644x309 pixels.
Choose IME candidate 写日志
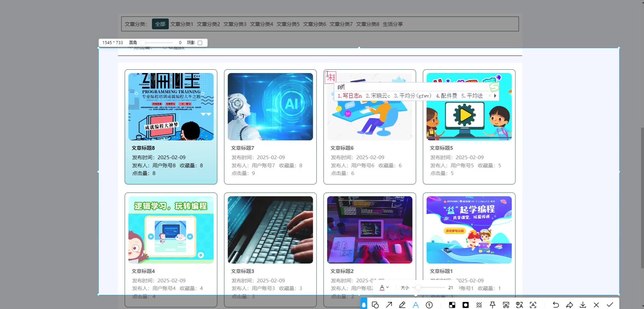click(350, 96)
